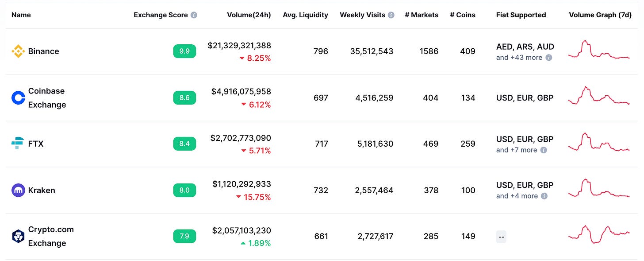Sort by the Name column header
This screenshot has height=261, width=644.
(21, 15)
